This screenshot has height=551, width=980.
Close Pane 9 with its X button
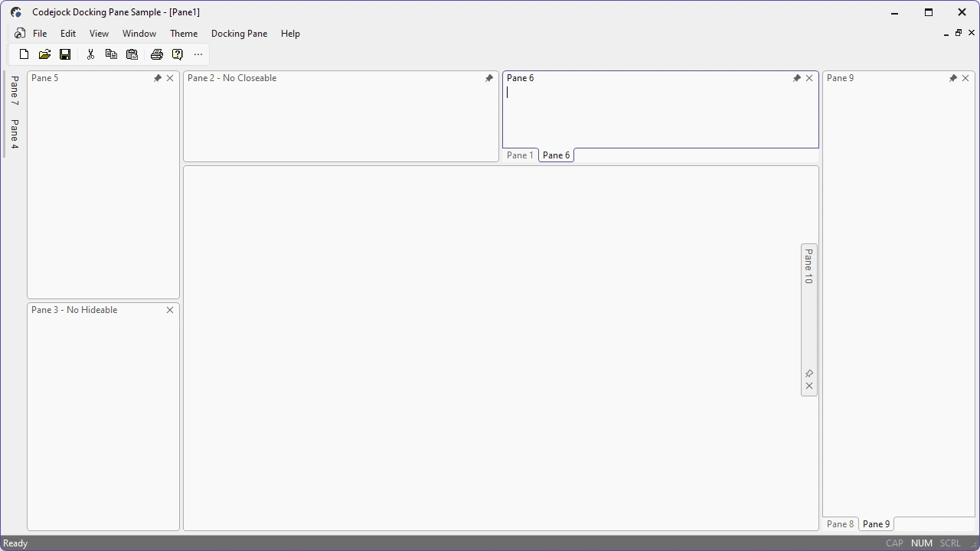965,78
